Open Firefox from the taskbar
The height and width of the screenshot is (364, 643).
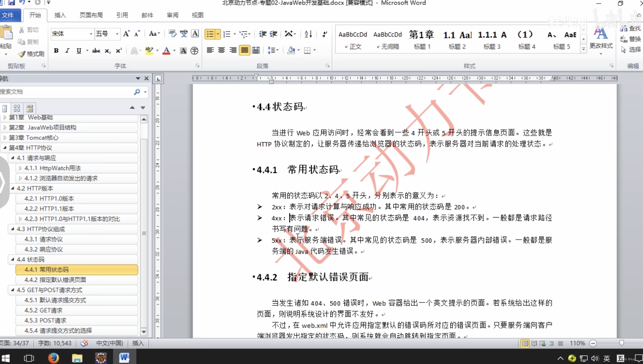pos(53,358)
